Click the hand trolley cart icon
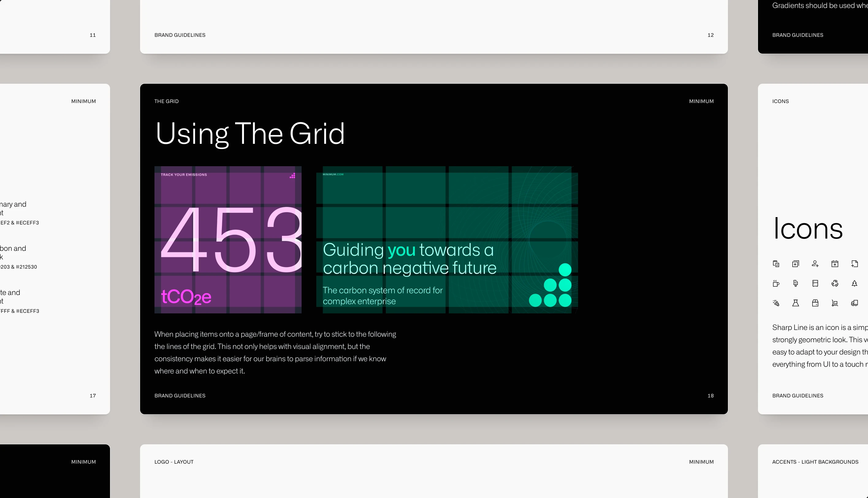868x498 pixels. click(x=835, y=303)
